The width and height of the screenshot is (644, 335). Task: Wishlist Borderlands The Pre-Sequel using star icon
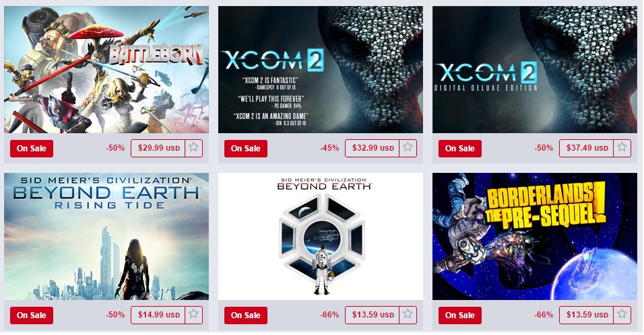tap(622, 315)
